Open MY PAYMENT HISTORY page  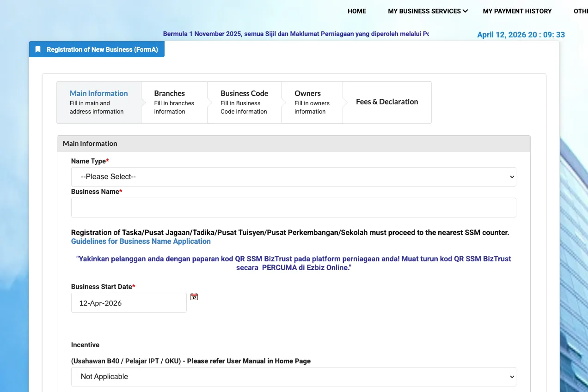coord(517,11)
